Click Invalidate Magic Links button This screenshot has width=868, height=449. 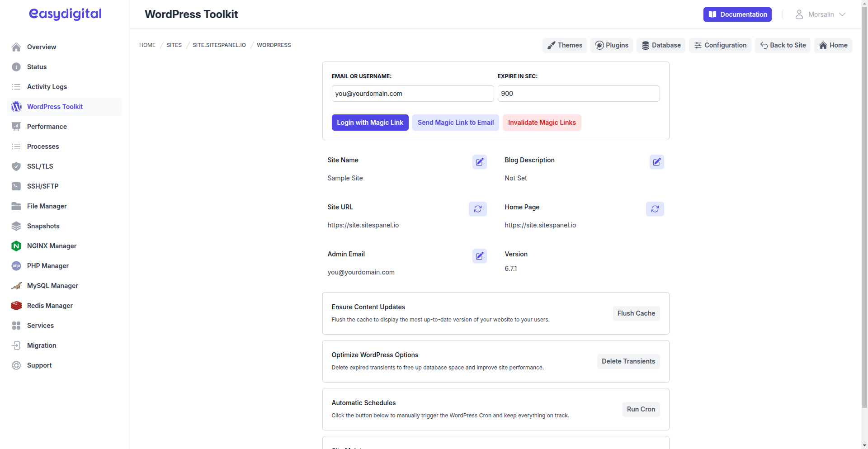click(x=542, y=123)
